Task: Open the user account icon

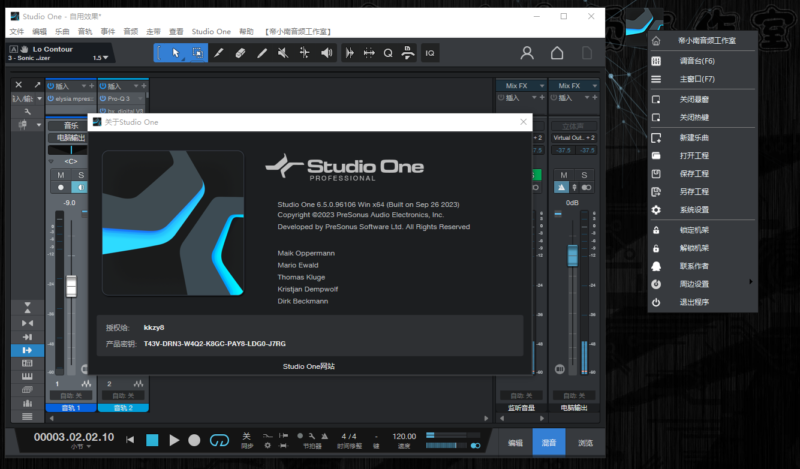Action: 527,53
